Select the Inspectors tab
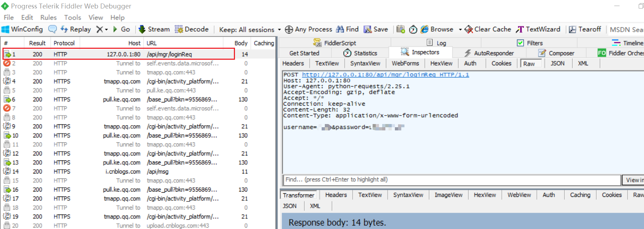Image resolution: width=644 pixels, height=229 pixels. [420, 52]
